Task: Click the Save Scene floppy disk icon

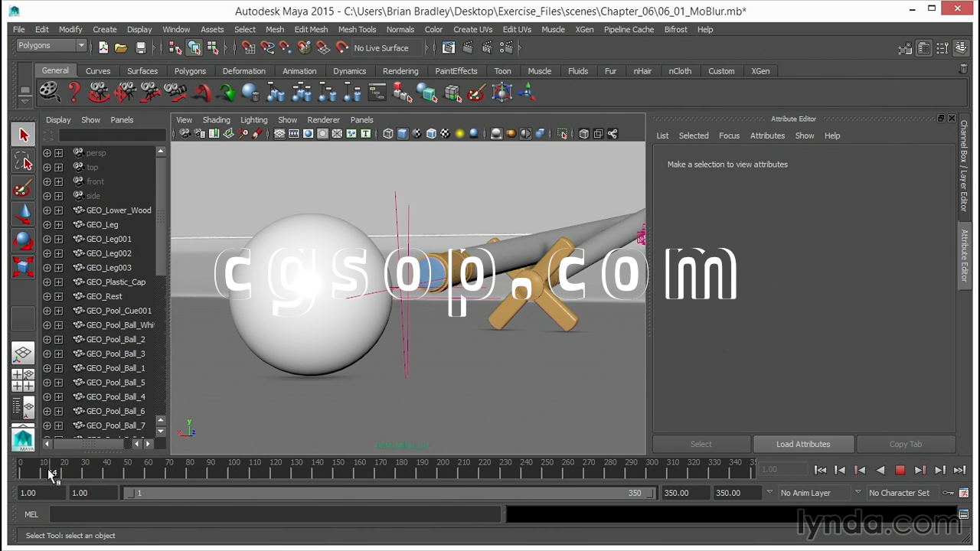Action: [141, 47]
